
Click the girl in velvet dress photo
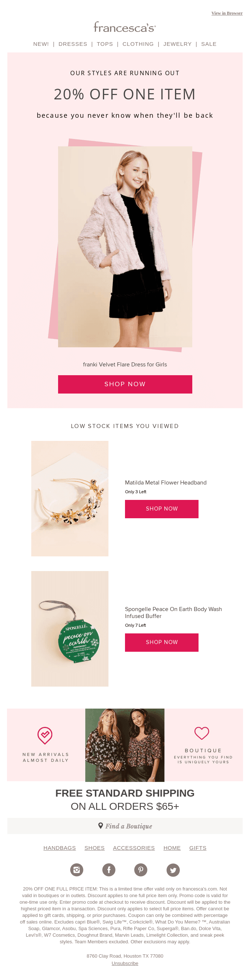pos(125,246)
